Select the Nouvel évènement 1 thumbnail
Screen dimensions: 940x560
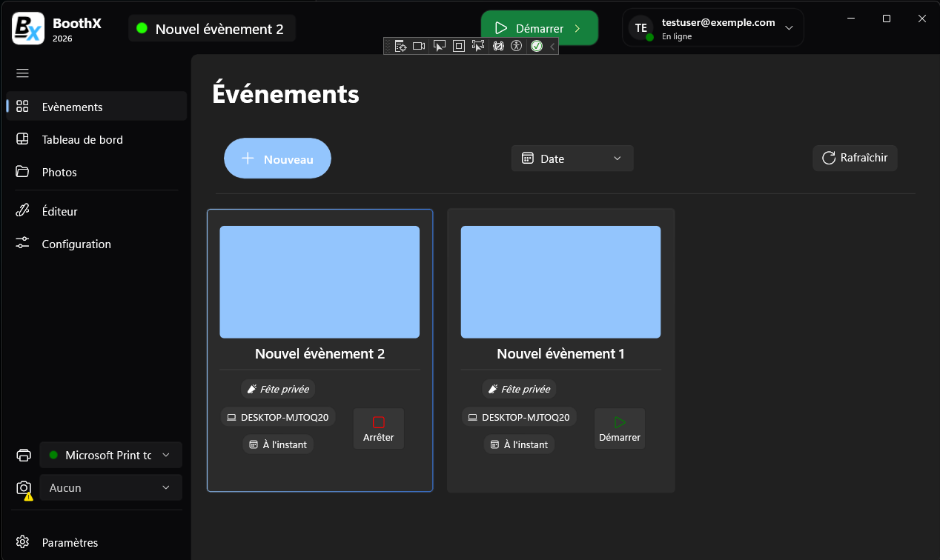(560, 282)
